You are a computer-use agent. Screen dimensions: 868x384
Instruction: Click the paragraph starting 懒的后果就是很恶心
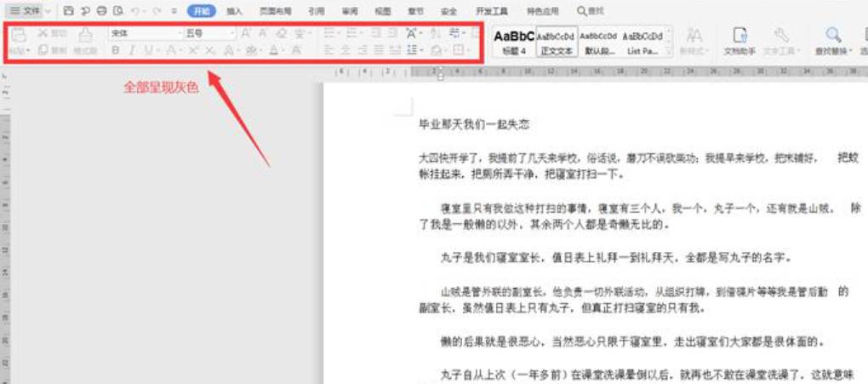click(633, 342)
